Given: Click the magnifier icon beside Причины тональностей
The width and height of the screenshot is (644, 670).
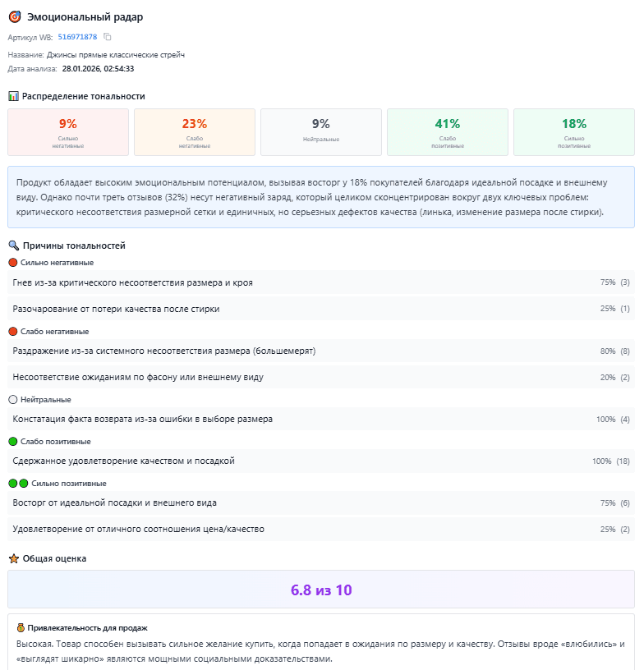Looking at the screenshot, I should tap(13, 246).
